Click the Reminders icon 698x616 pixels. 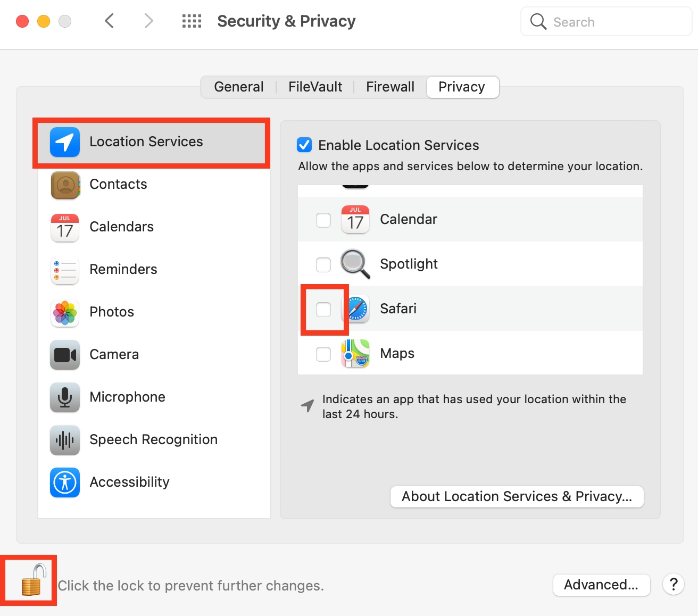[x=64, y=270]
